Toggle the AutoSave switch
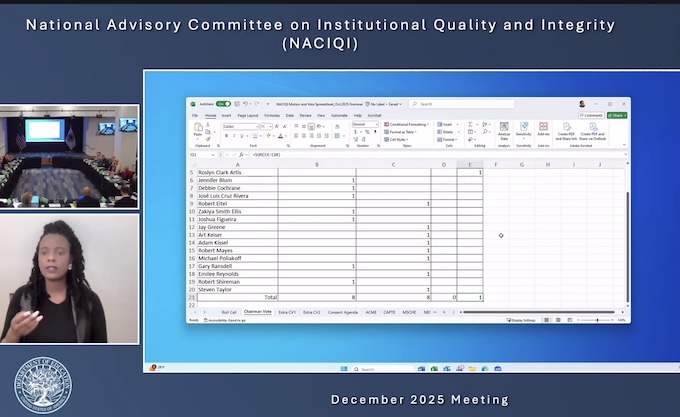The width and height of the screenshot is (680, 417). tap(223, 104)
